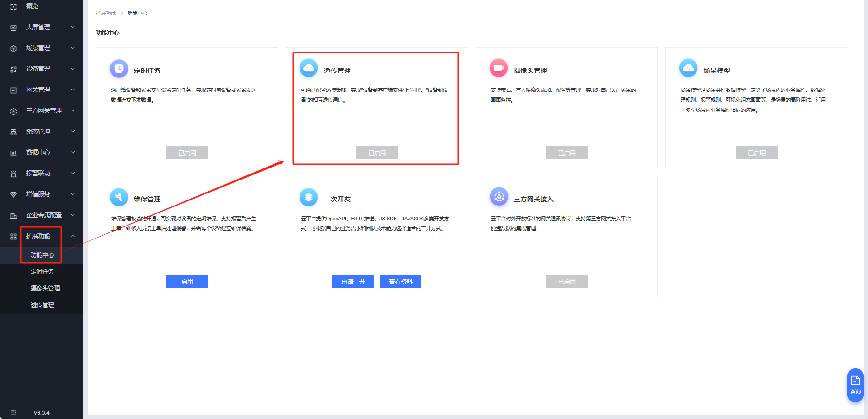Click the 网关管理 sidebar icon

(13, 90)
